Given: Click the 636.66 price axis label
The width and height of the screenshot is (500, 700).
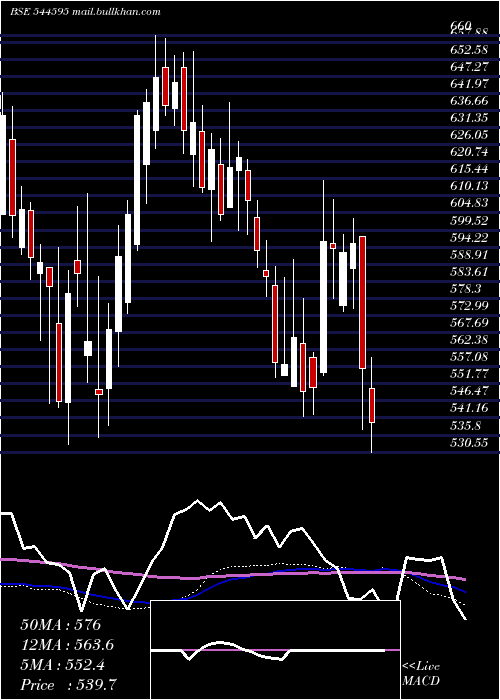Looking at the screenshot, I should [x=469, y=101].
